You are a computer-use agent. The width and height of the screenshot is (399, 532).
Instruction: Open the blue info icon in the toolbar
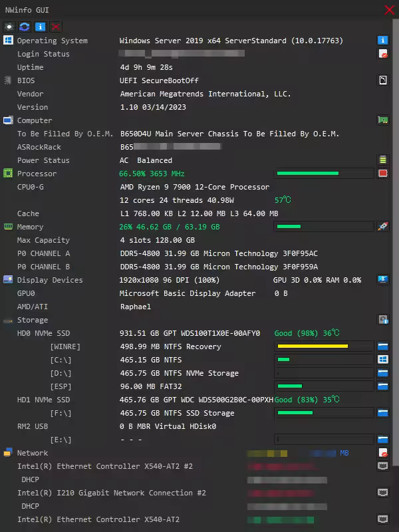(x=40, y=27)
